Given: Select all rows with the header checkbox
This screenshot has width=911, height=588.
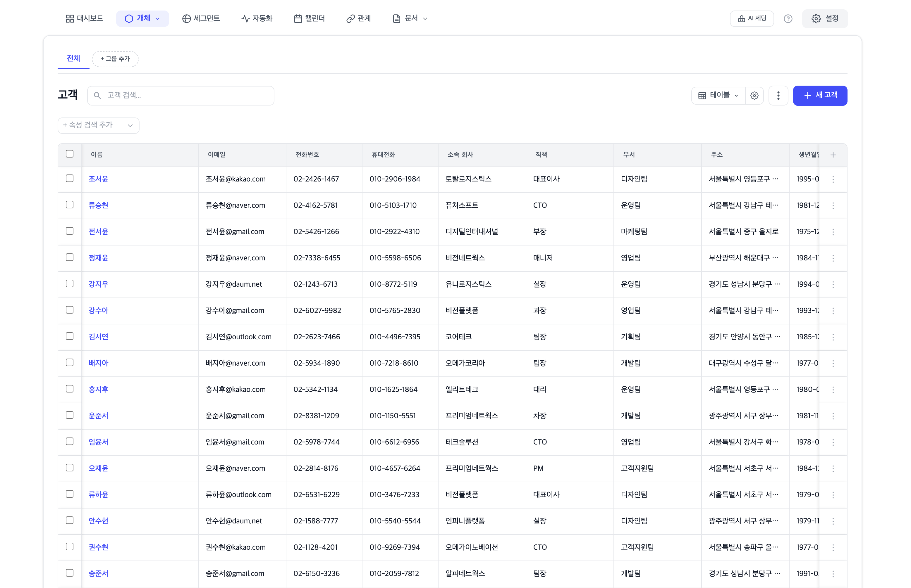Looking at the screenshot, I should pos(70,153).
